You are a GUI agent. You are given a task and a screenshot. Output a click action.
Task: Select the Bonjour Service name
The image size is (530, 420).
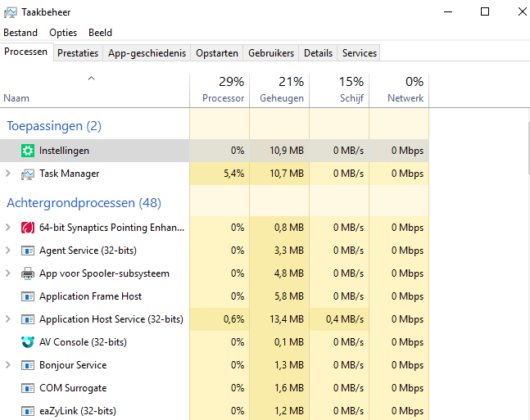click(x=73, y=365)
